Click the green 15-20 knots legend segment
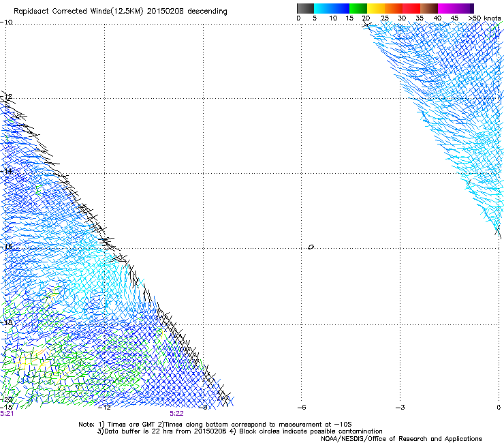The width and height of the screenshot is (504, 443). pos(358,8)
